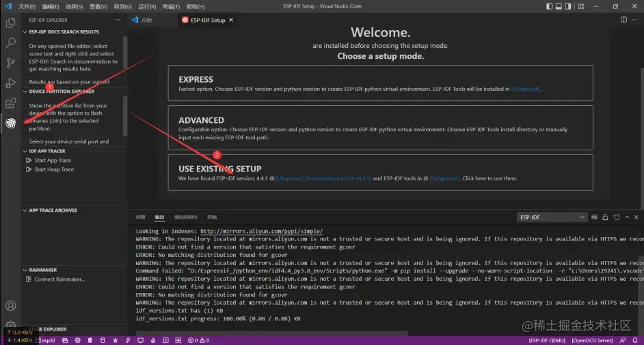Click the feedback icon in status bar
This screenshot has width=644, height=345.
tap(623, 340)
